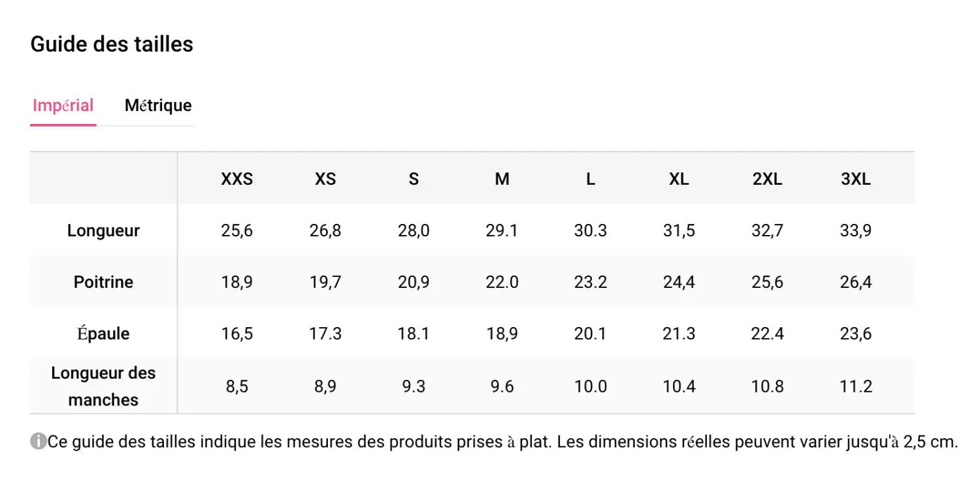Click the Épaule row label
This screenshot has height=491, width=980.
103,333
